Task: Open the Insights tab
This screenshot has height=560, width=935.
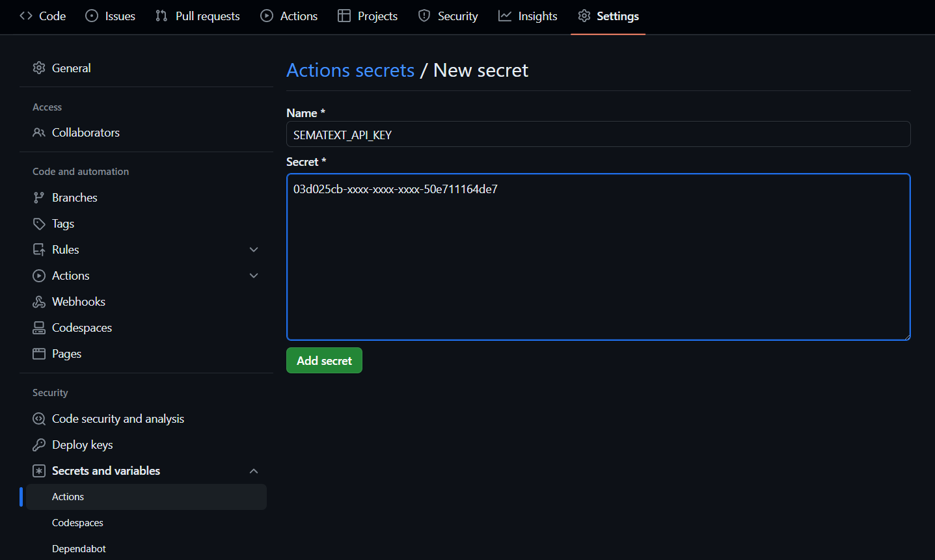Action: [528, 16]
